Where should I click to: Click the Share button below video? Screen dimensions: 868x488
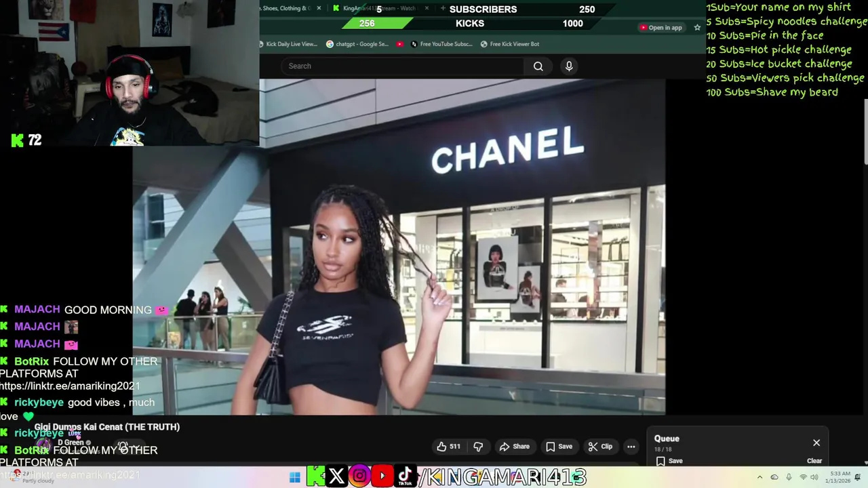click(514, 447)
